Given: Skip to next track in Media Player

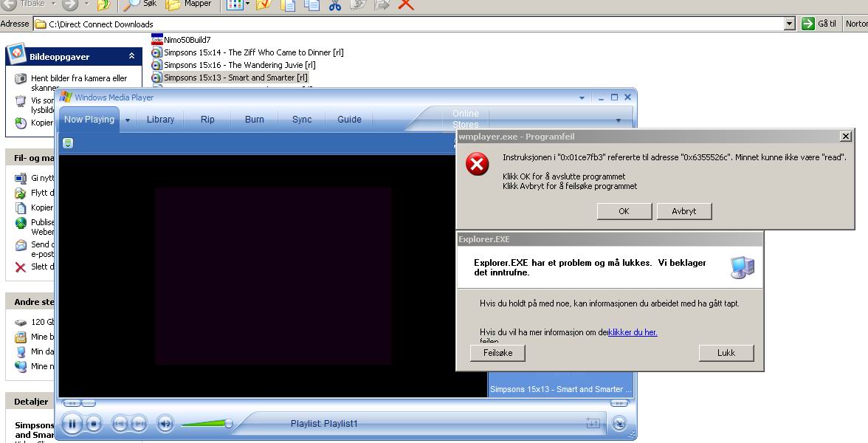Looking at the screenshot, I should click(x=139, y=424).
